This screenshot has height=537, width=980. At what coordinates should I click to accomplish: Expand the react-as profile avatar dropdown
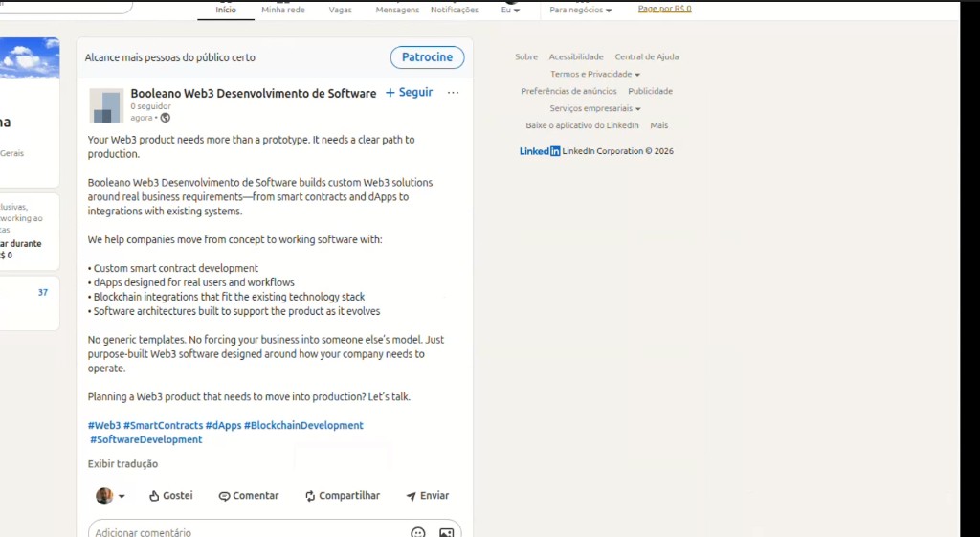110,496
